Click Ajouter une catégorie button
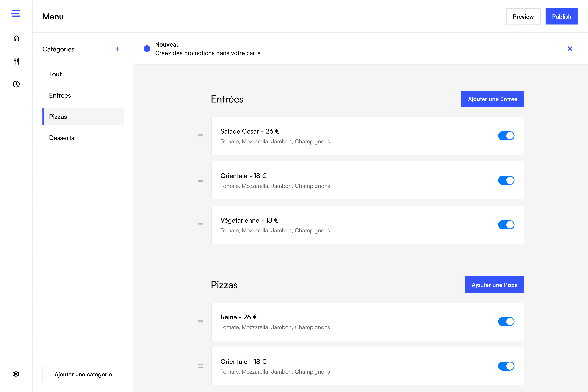Image resolution: width=588 pixels, height=392 pixels. pos(83,374)
